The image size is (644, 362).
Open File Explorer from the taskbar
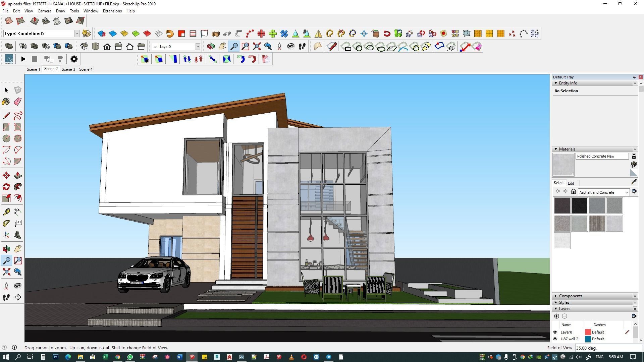pos(80,357)
